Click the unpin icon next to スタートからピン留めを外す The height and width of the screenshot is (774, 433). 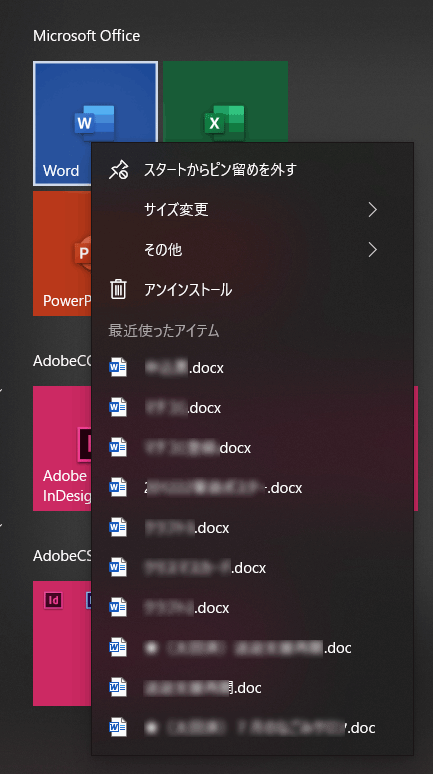coord(118,170)
